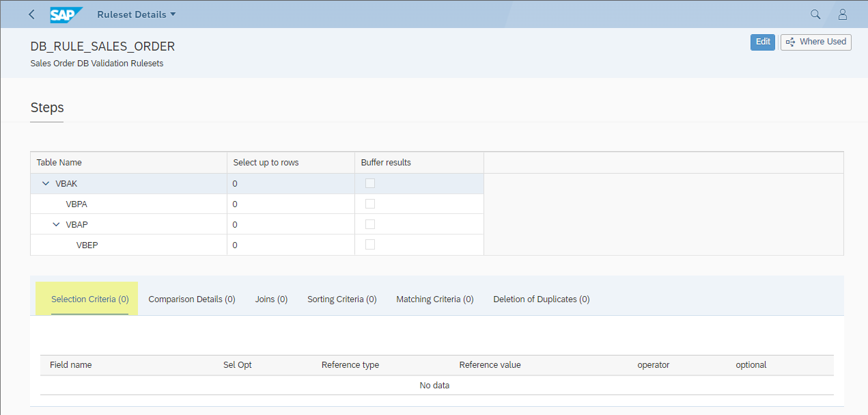Open the user profile icon
This screenshot has height=415, width=868.
[x=842, y=14]
